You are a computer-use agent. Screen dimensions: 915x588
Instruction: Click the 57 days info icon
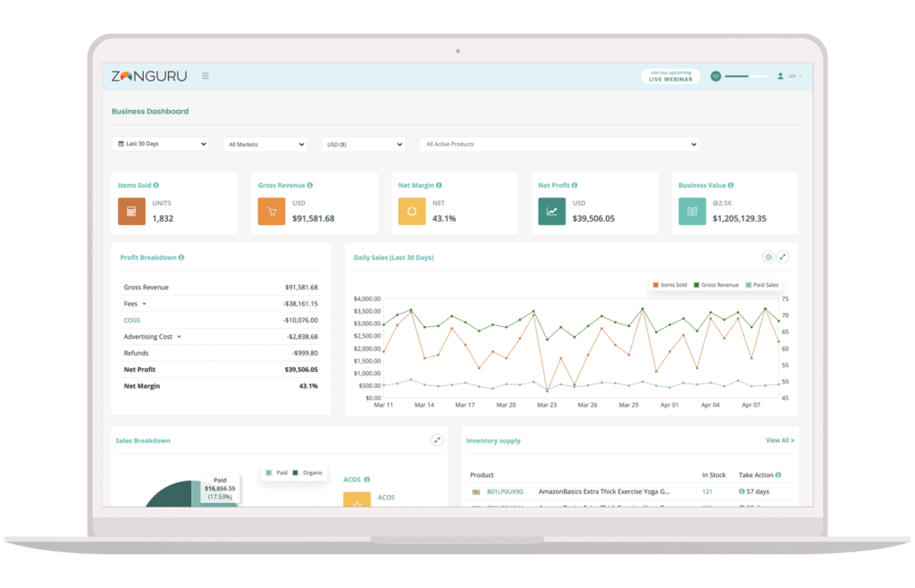tap(742, 491)
